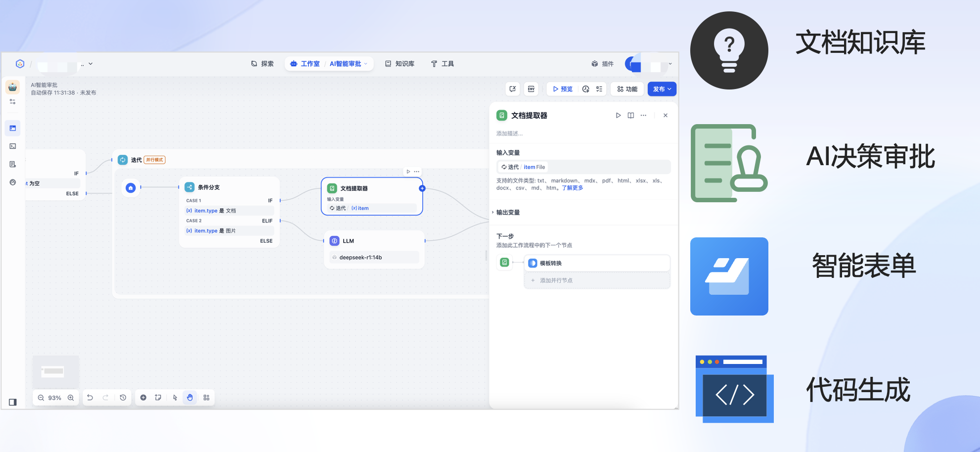Open the 知识库 knowledge tab
This screenshot has height=452, width=980.
click(x=400, y=64)
